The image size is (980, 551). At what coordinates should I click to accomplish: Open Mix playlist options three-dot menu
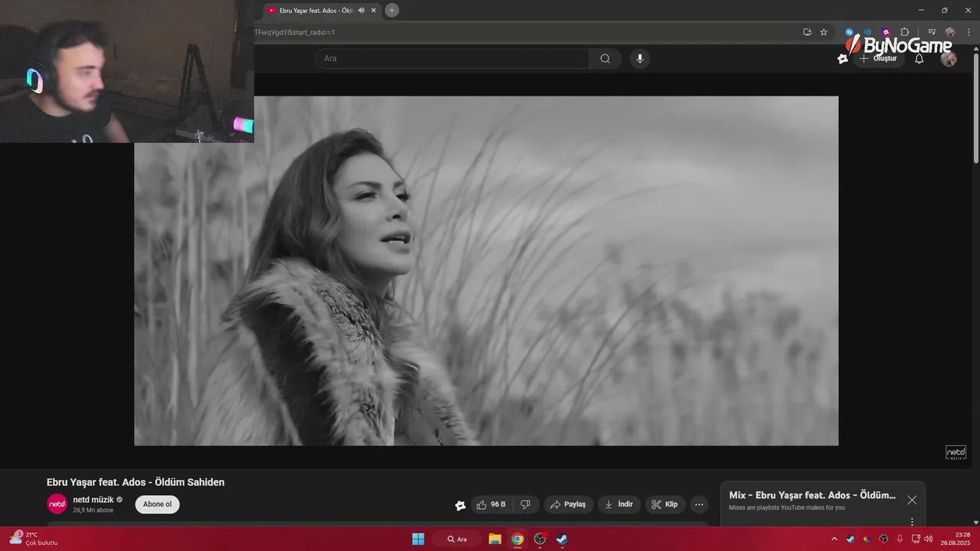pyautogui.click(x=912, y=522)
